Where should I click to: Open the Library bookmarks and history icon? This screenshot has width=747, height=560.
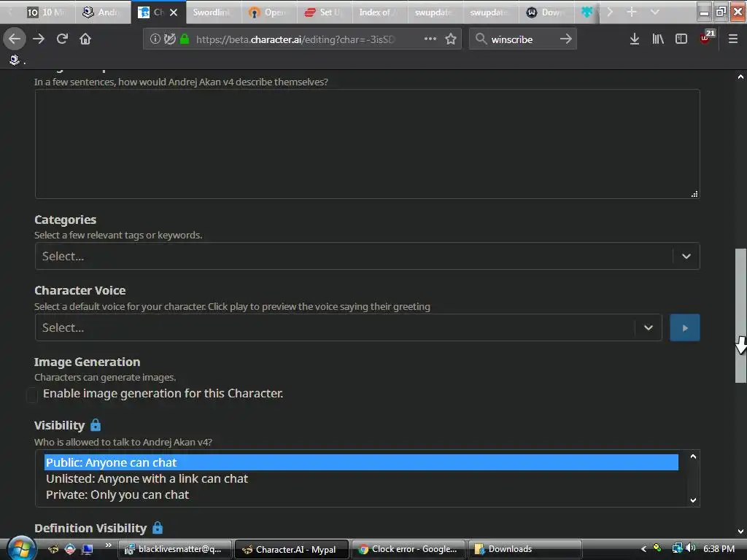click(x=658, y=39)
